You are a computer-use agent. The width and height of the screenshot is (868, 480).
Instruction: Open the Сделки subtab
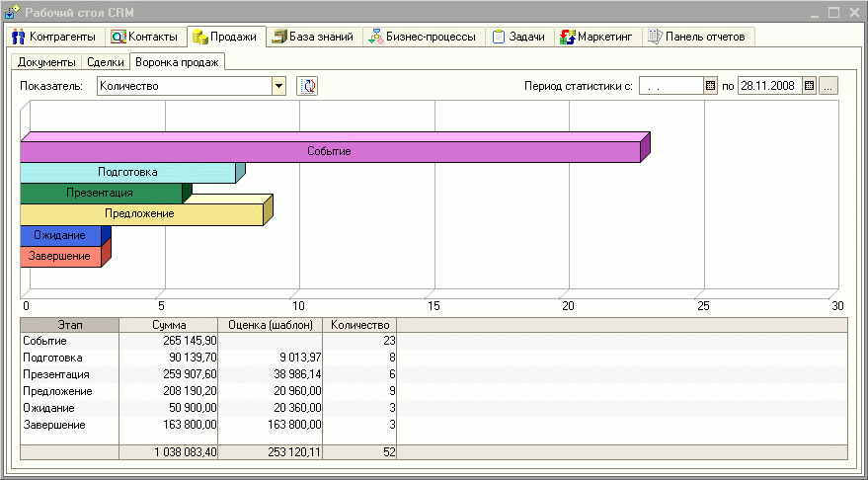tap(105, 62)
